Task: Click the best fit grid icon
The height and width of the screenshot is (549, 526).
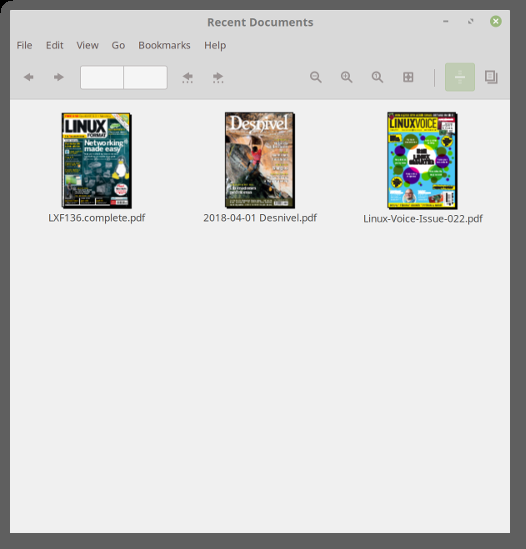Action: coord(408,77)
